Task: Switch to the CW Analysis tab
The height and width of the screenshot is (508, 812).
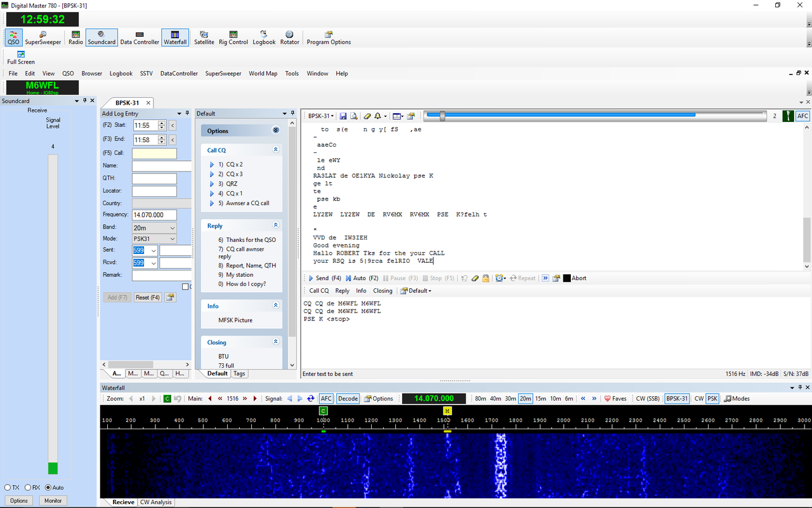Action: click(x=156, y=502)
